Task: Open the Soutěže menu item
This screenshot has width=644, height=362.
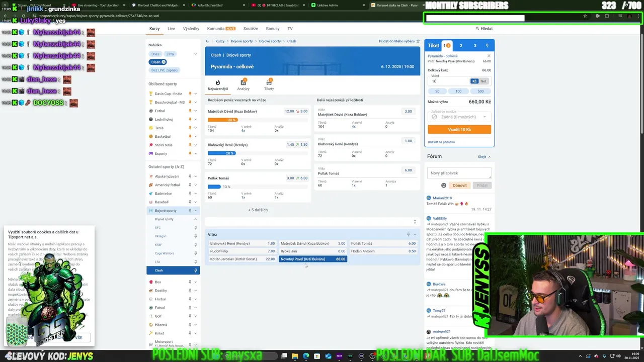Action: tap(251, 29)
